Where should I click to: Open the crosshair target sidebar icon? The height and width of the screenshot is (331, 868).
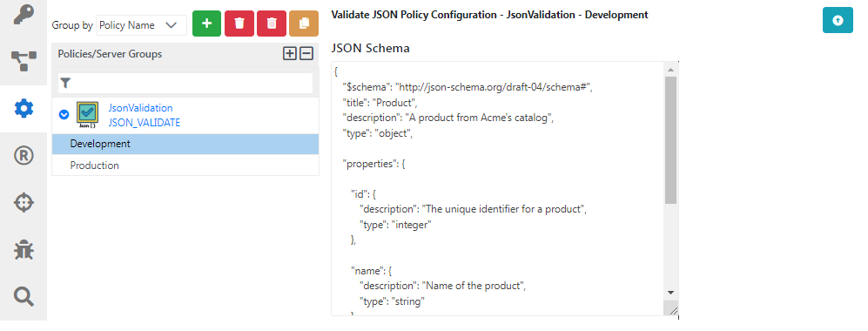[24, 203]
